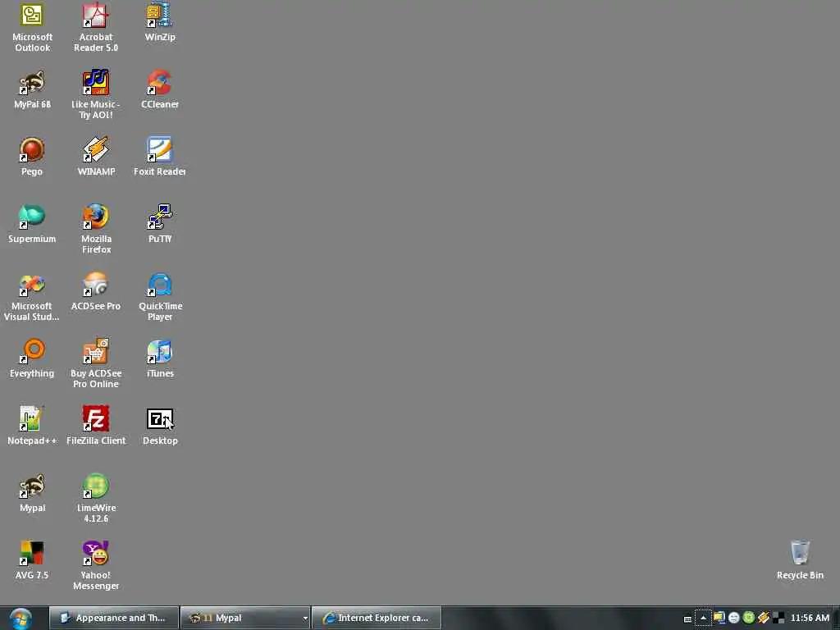Switch to Appearance and Themes taskbar window
Screen dimensions: 840x630
coord(113,618)
